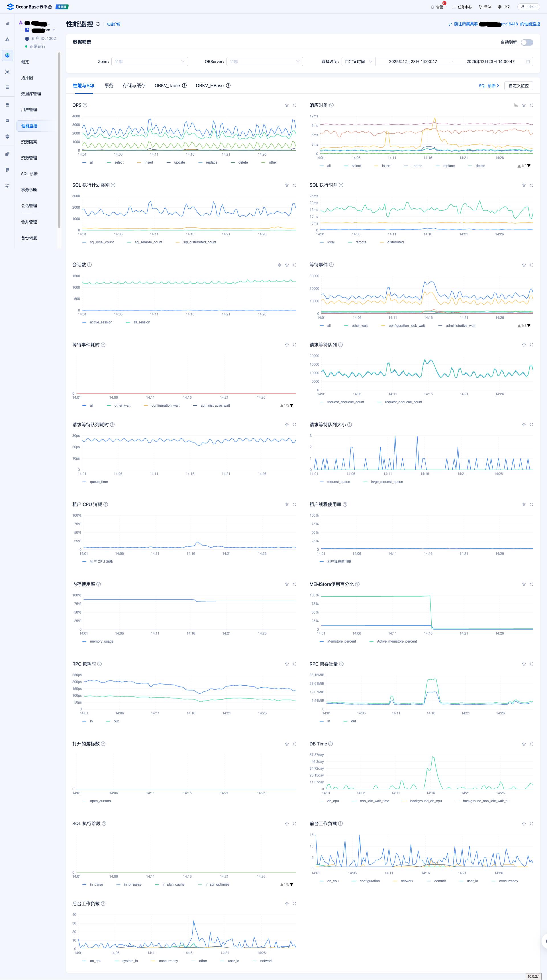Click the tenant cube icon in left rail
This screenshot has height=980, width=547.
(7, 56)
